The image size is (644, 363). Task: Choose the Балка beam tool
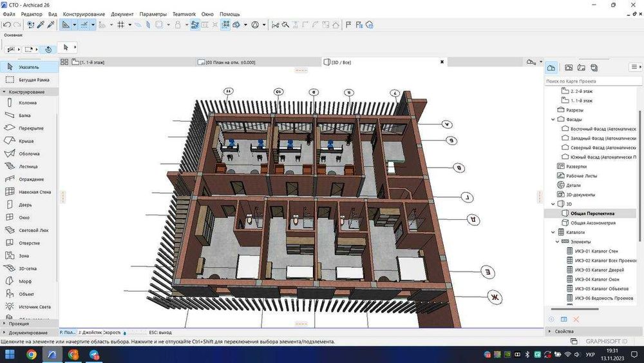coord(29,115)
